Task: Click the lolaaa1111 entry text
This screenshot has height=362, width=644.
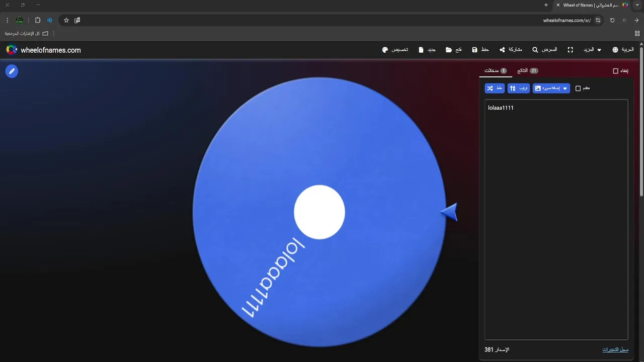Action: pyautogui.click(x=501, y=108)
